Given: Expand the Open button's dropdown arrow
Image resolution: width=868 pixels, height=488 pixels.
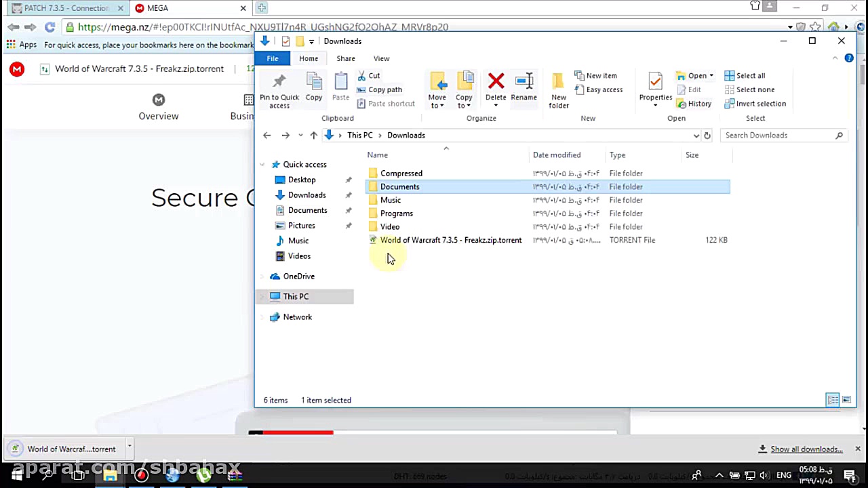Looking at the screenshot, I should [x=711, y=76].
